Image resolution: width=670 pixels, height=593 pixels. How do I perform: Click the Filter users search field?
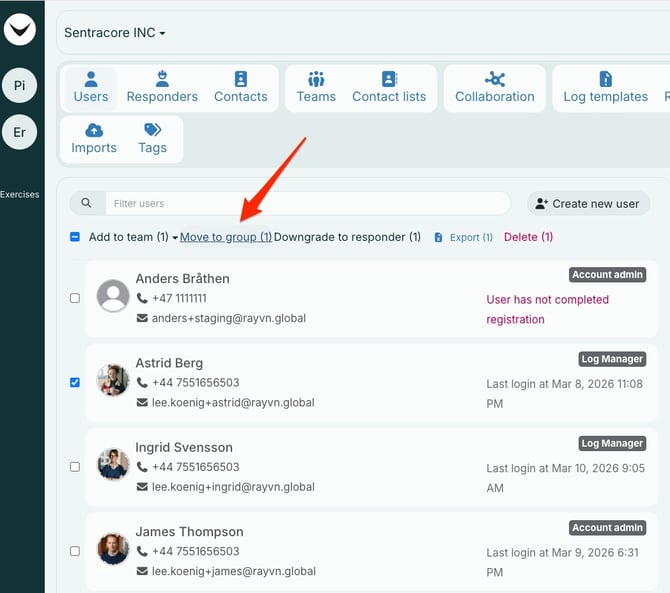click(307, 203)
